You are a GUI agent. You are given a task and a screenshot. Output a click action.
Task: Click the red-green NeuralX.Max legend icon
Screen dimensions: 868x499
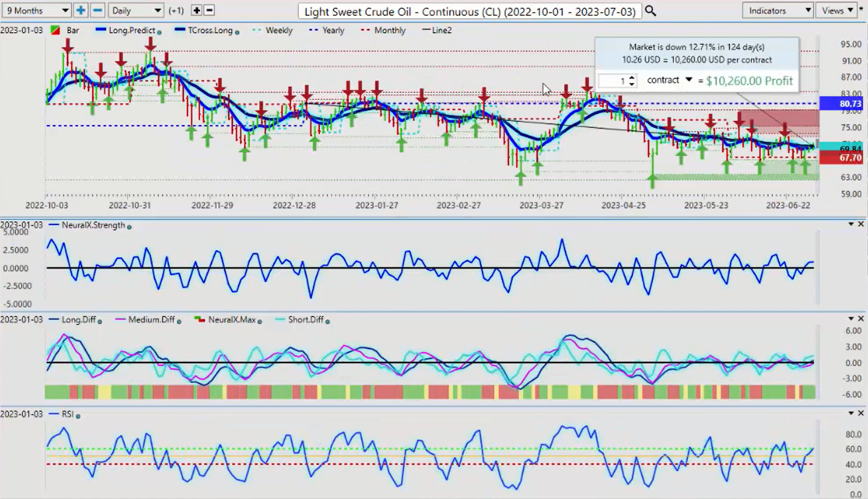pyautogui.click(x=199, y=320)
